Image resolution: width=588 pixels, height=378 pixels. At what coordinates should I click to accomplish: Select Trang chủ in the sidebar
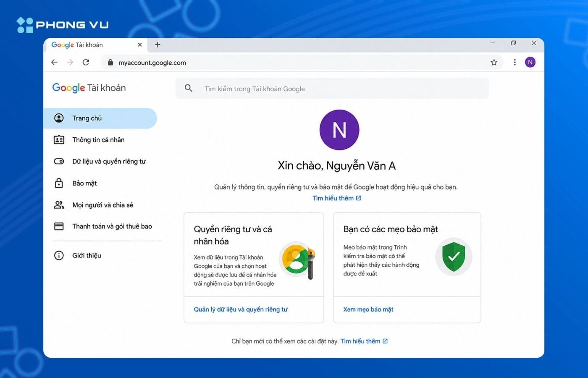pos(100,118)
